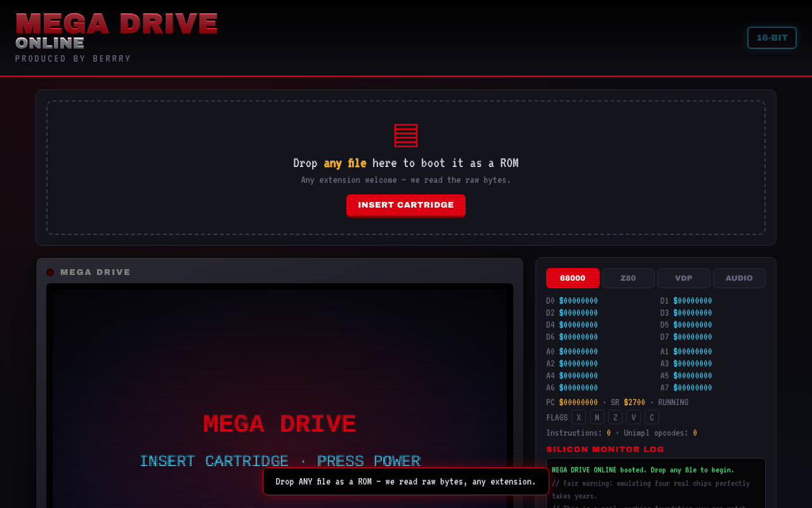Click the 'Fair warning' log line
812x508 pixels.
pyautogui.click(x=651, y=490)
